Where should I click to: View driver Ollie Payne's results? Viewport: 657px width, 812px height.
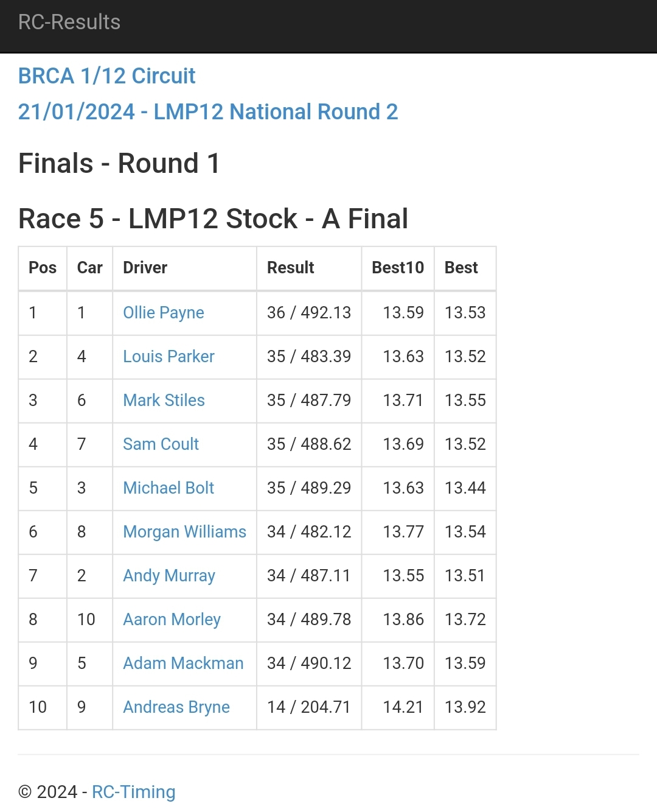click(163, 313)
